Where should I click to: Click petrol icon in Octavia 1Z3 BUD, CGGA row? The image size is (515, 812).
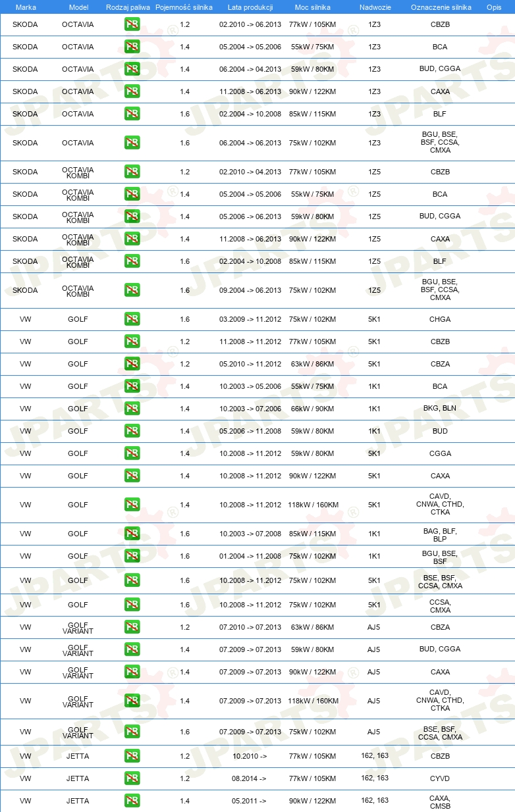(132, 69)
